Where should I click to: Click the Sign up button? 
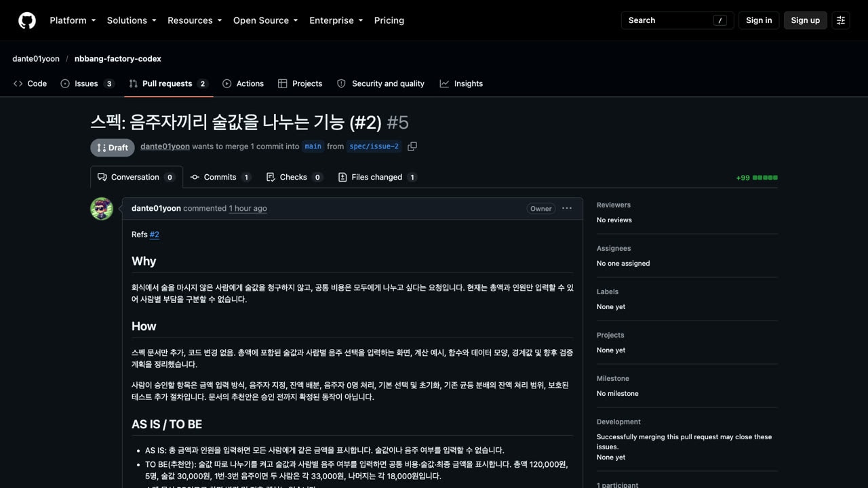806,20
